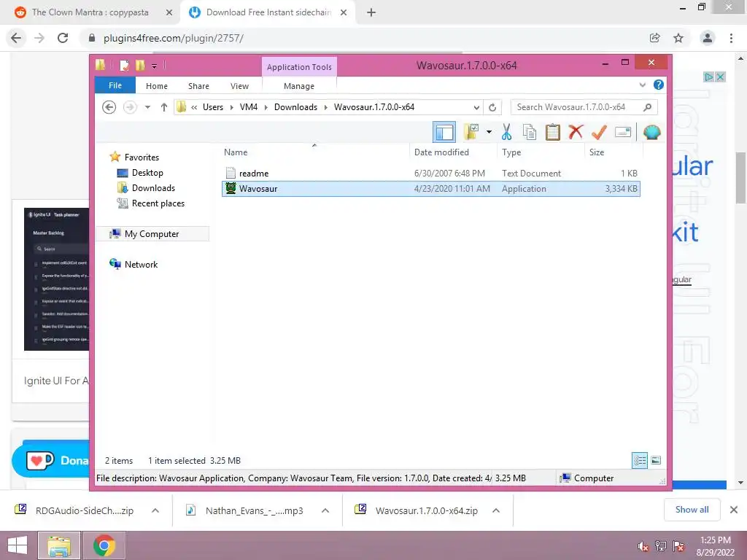This screenshot has width=747, height=560.
Task: Sort by the Name column header
Action: tap(314, 152)
